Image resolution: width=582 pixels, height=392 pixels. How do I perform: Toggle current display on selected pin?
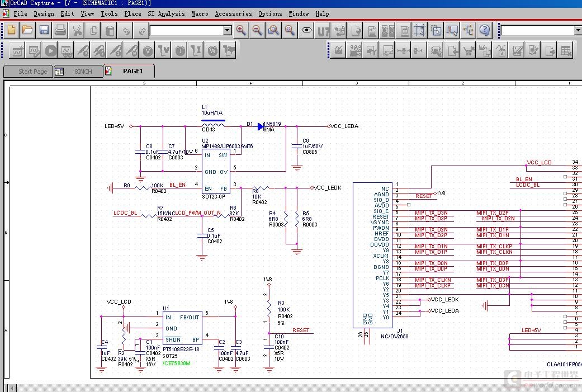(196, 50)
